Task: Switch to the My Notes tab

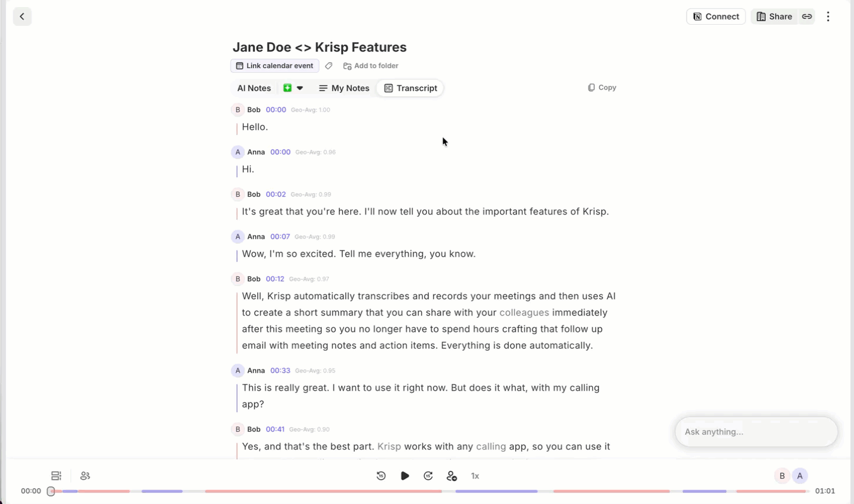Action: [344, 88]
